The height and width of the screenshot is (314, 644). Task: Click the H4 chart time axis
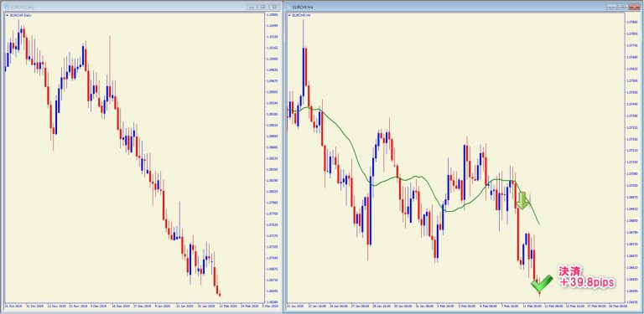(455, 306)
